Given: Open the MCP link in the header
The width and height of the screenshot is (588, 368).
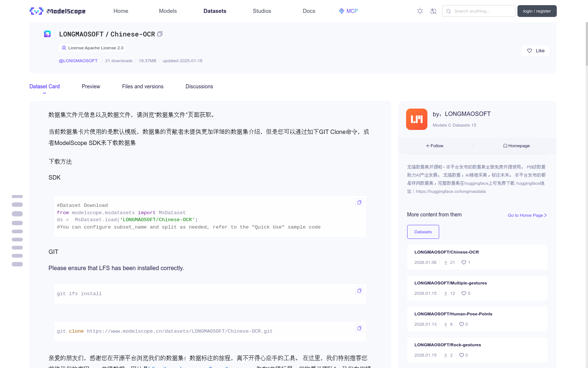Looking at the screenshot, I should (x=348, y=11).
